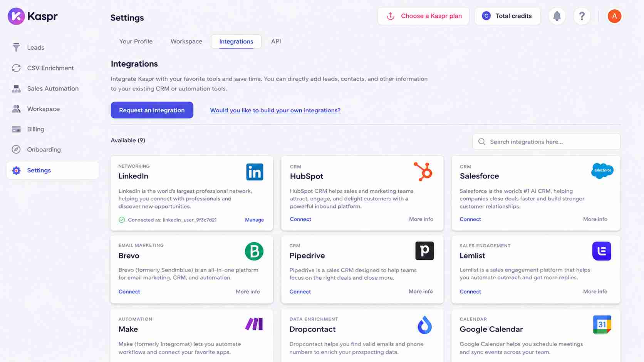The width and height of the screenshot is (644, 362).
Task: Click the Brevo logo icon
Action: pyautogui.click(x=254, y=251)
